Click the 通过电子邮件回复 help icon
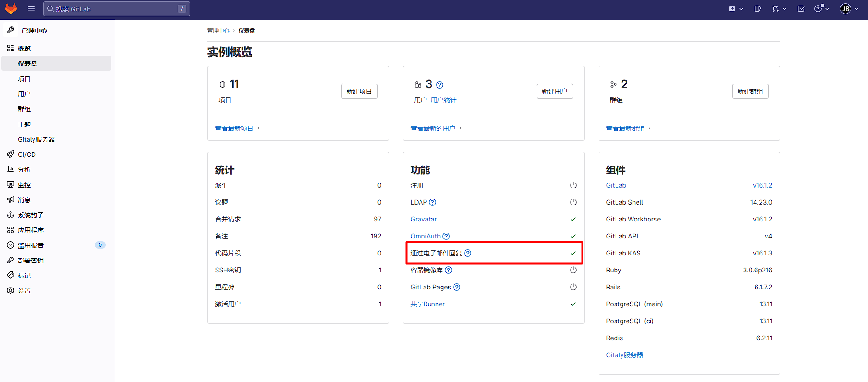This screenshot has width=868, height=382. pos(468,253)
